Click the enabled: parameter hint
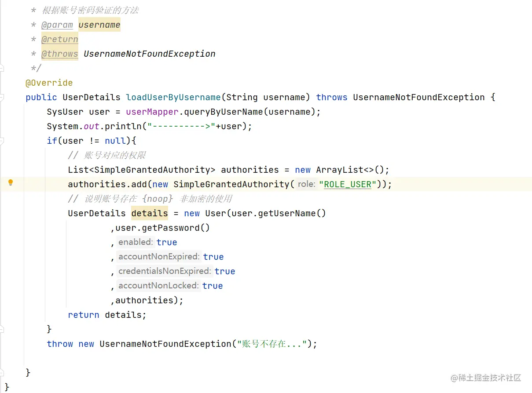Viewport: 532px width, 393px height. (136, 242)
